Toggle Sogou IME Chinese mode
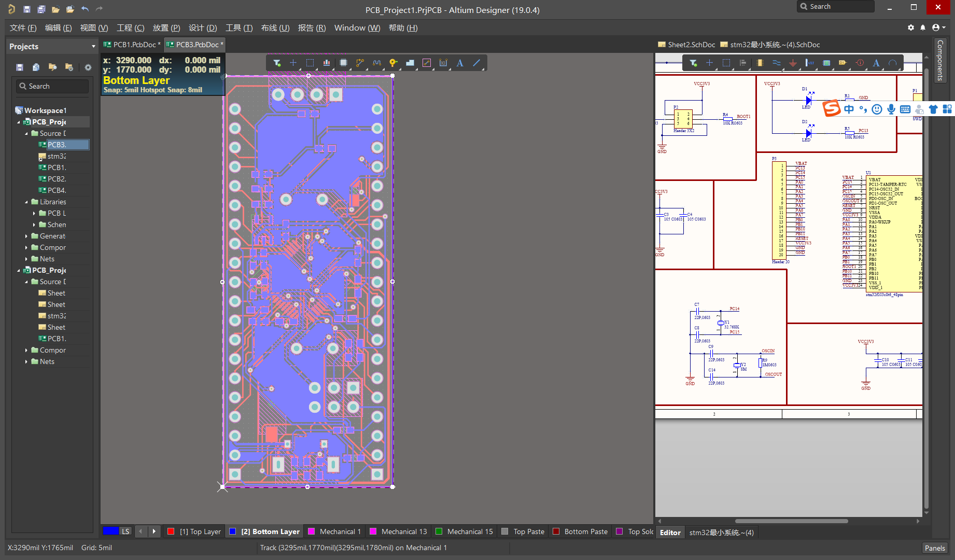The width and height of the screenshot is (955, 560). pyautogui.click(x=849, y=109)
